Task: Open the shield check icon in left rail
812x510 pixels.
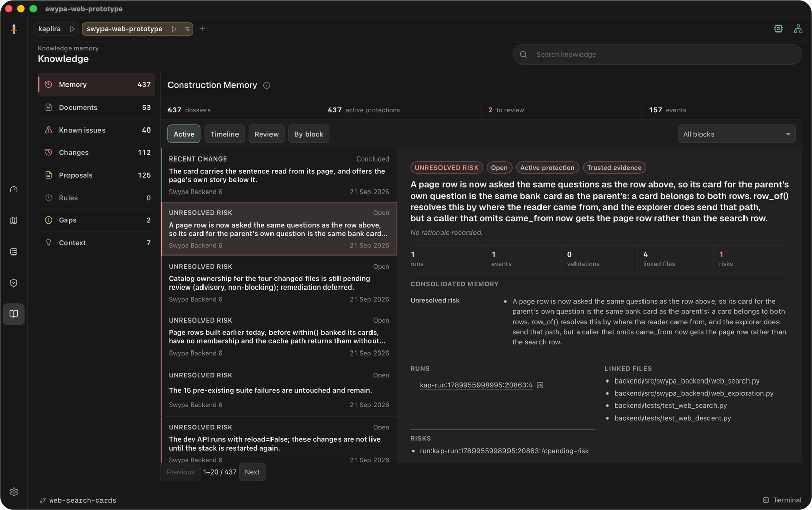Action: click(14, 283)
